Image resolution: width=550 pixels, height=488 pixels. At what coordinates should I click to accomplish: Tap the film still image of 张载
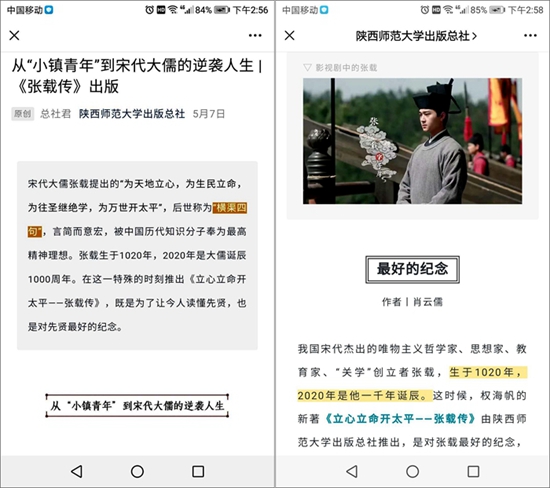pos(412,141)
